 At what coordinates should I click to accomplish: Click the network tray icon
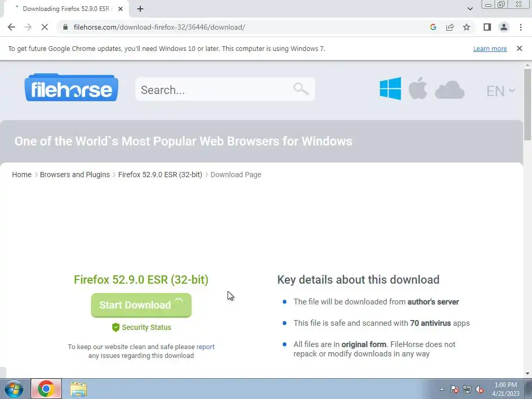click(467, 389)
